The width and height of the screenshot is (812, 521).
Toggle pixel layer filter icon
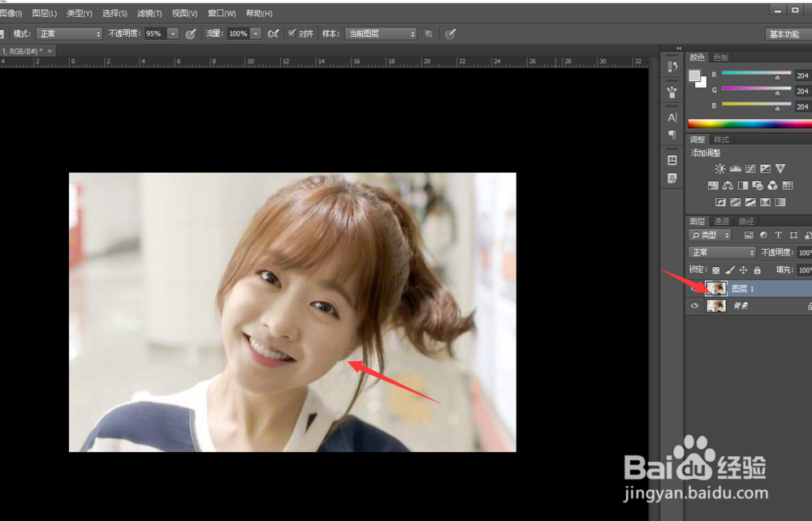click(x=749, y=235)
